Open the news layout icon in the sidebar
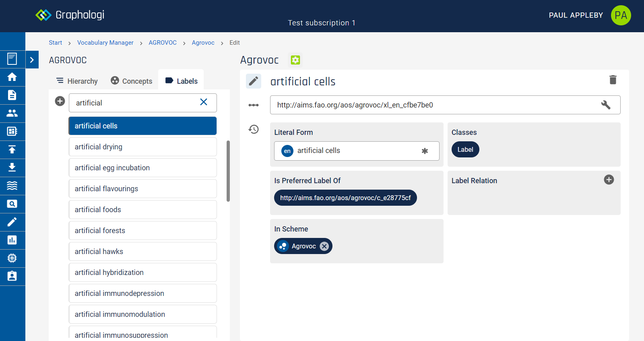 pyautogui.click(x=12, y=131)
